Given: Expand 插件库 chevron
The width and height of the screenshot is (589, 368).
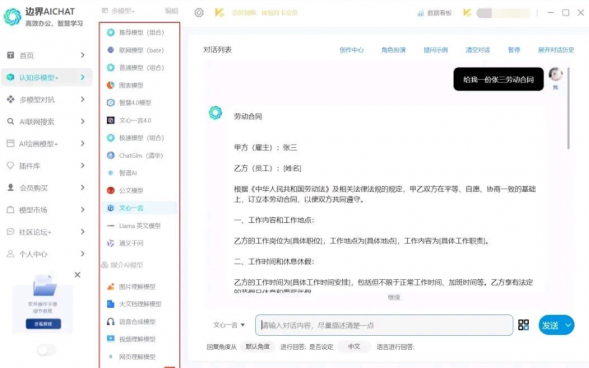Looking at the screenshot, I should [x=83, y=166].
